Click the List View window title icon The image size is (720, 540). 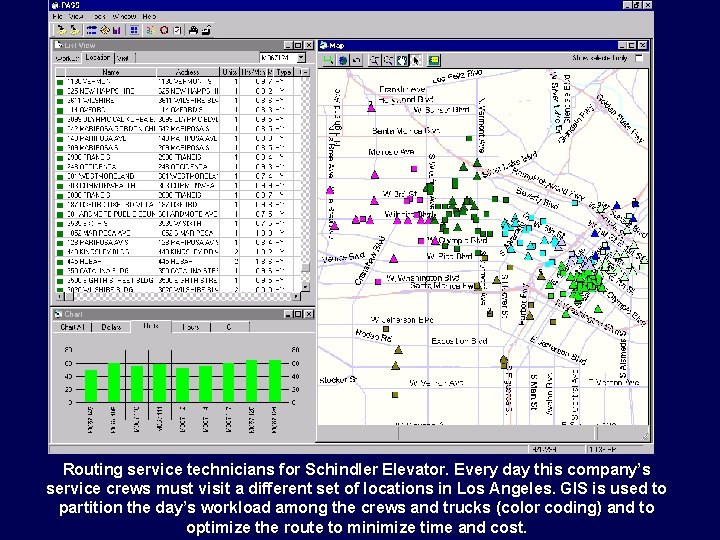59,45
